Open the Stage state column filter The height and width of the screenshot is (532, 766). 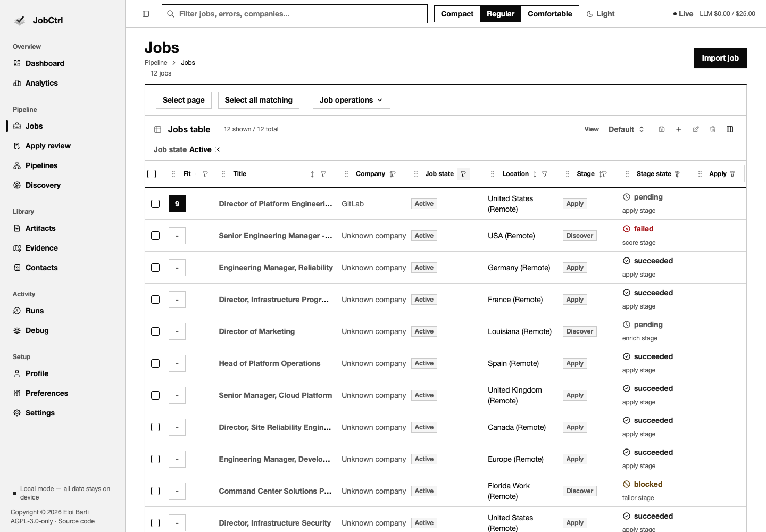tap(677, 174)
